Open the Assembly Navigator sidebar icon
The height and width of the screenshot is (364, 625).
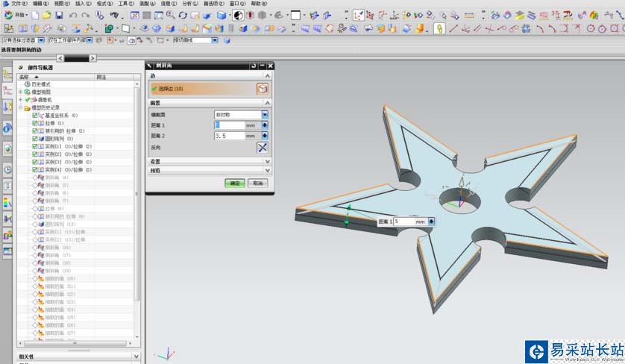(x=7, y=74)
